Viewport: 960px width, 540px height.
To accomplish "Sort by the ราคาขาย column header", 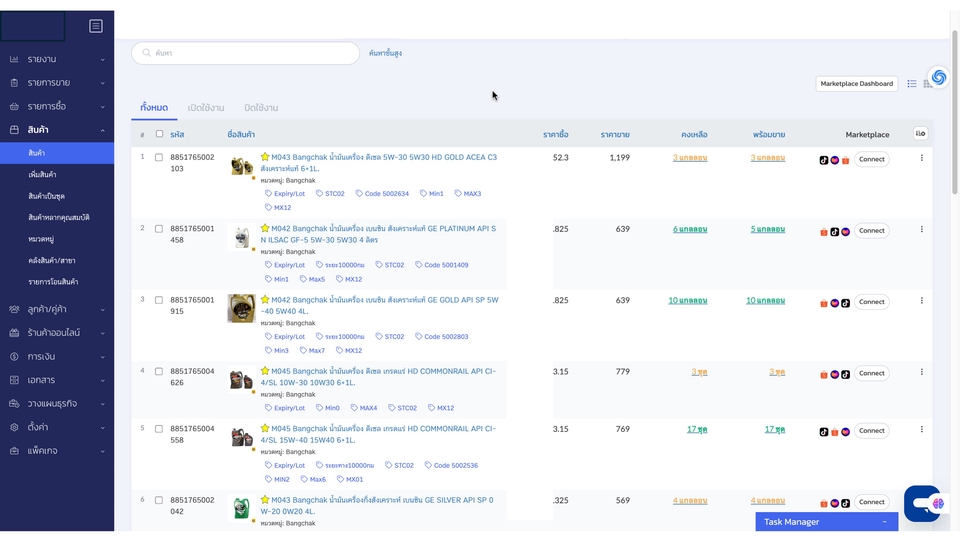I will pyautogui.click(x=615, y=135).
